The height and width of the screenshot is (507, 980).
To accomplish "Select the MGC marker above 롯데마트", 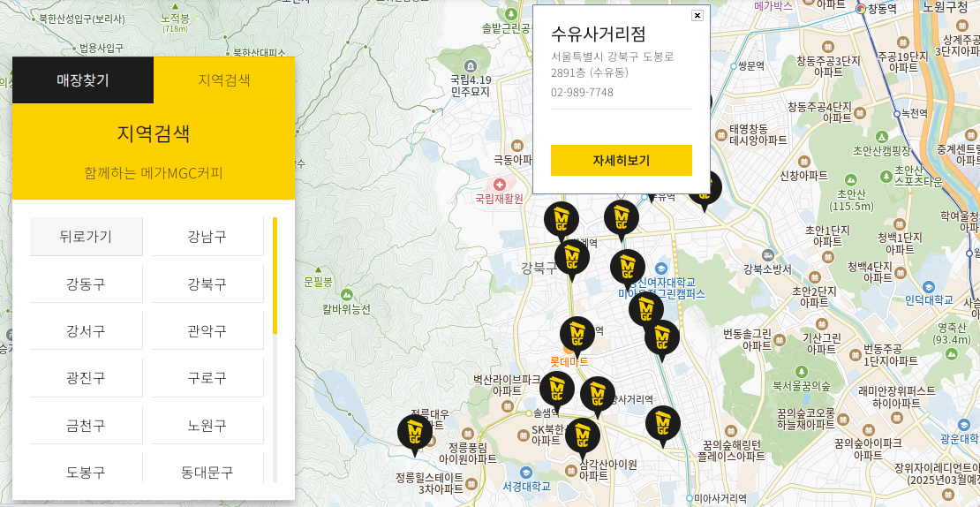I will click(x=577, y=334).
